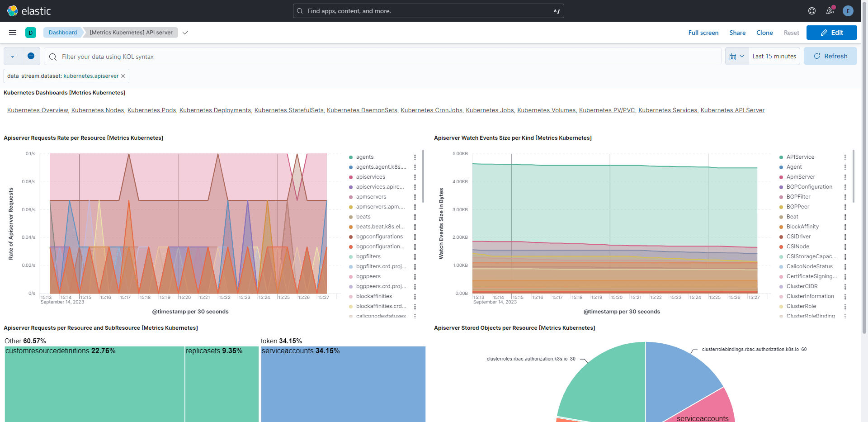Open options for agents legend item
Viewport: 868px width, 422px height.
[x=415, y=157]
